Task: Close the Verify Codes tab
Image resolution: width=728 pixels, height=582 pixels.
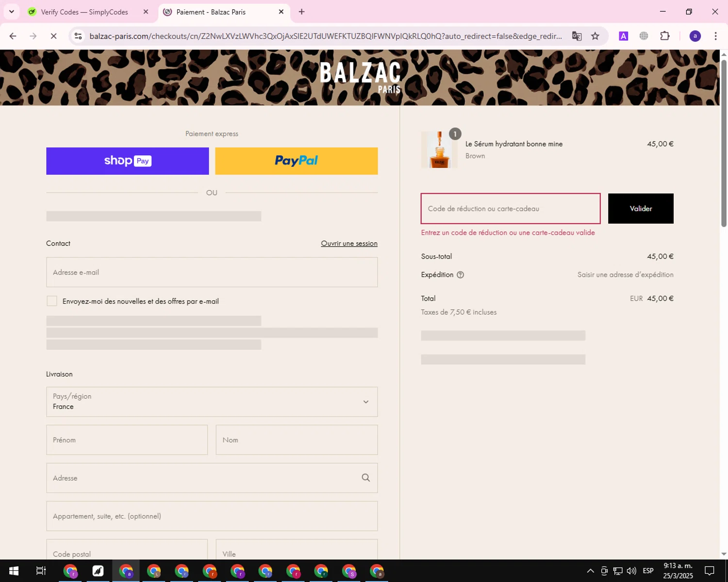Action: (146, 12)
